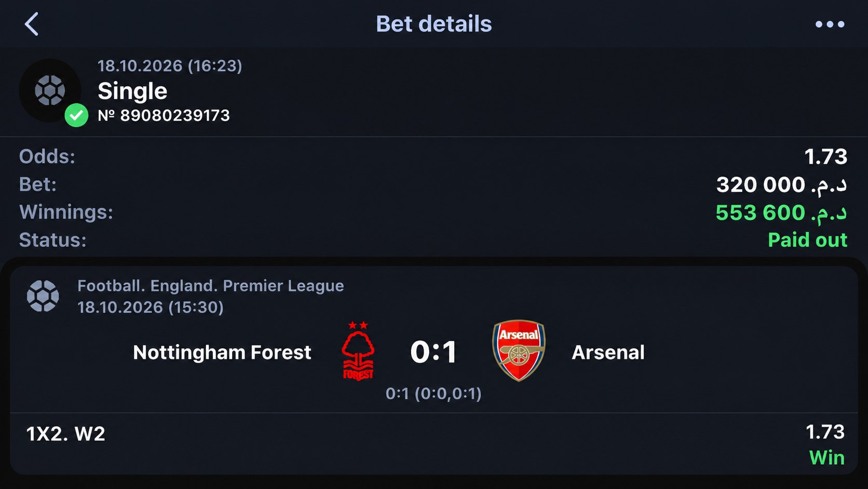This screenshot has height=489, width=868.
Task: Tap the small football icon beside Premier League
Action: (43, 296)
